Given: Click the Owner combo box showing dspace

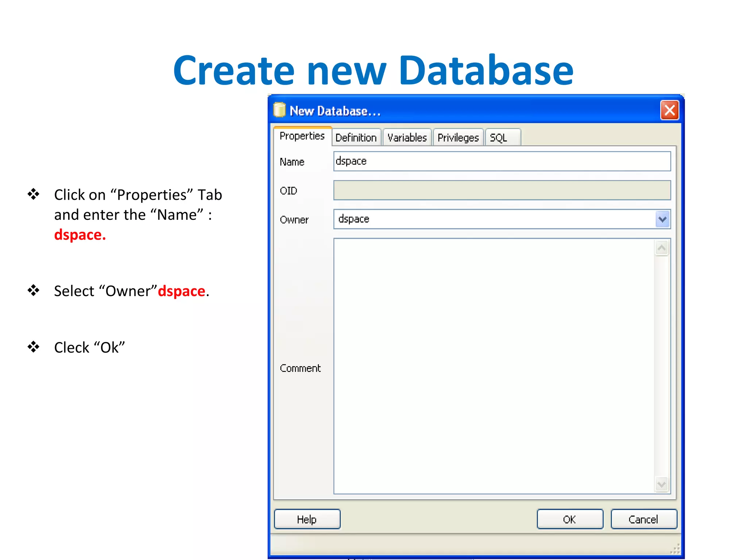Looking at the screenshot, I should [x=502, y=219].
